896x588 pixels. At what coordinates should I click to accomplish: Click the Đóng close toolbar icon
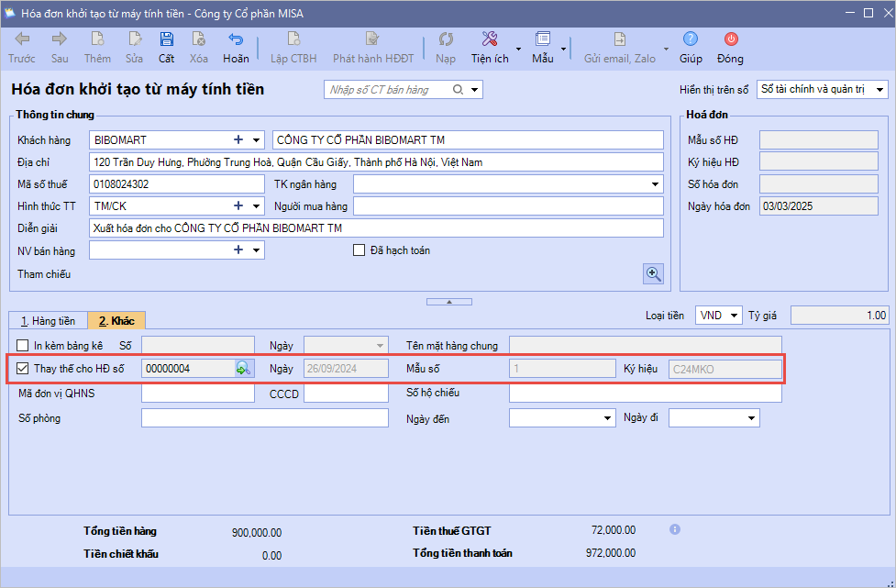click(731, 39)
